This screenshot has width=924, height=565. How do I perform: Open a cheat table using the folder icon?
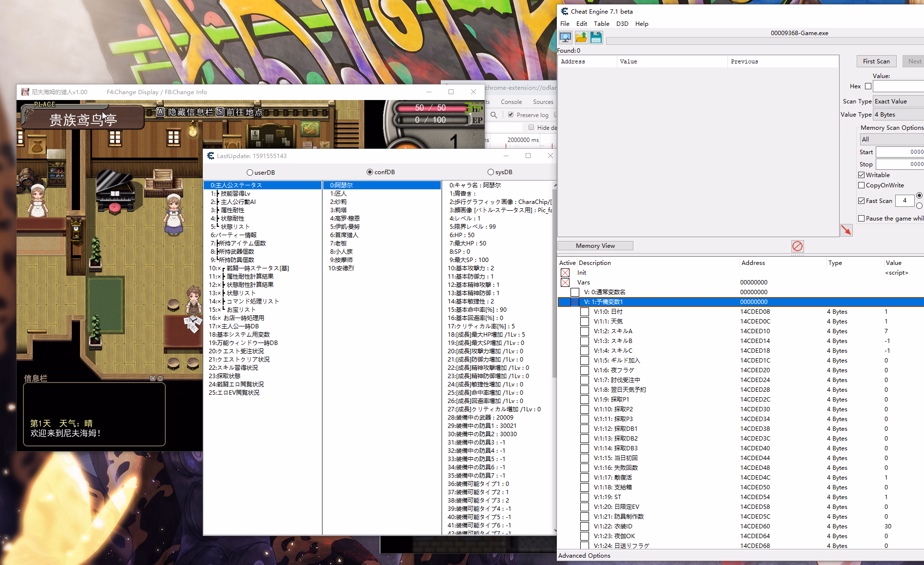click(581, 37)
